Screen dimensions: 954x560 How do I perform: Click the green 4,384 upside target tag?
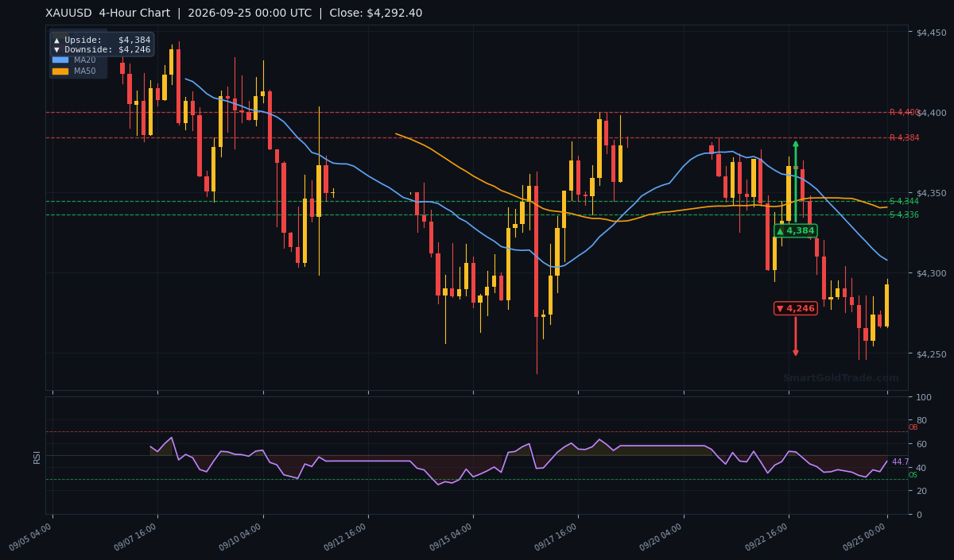coord(796,230)
